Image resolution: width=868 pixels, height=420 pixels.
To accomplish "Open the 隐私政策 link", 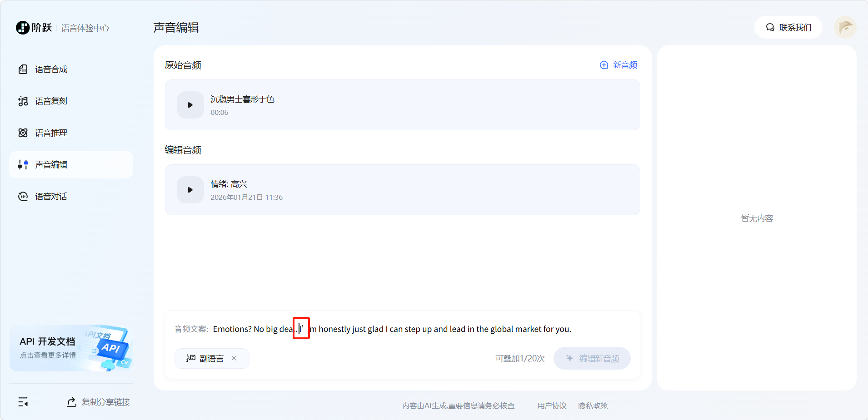I will point(593,405).
